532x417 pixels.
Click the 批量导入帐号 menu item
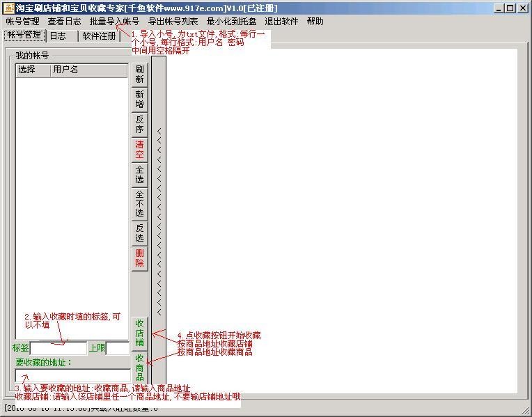click(x=114, y=22)
